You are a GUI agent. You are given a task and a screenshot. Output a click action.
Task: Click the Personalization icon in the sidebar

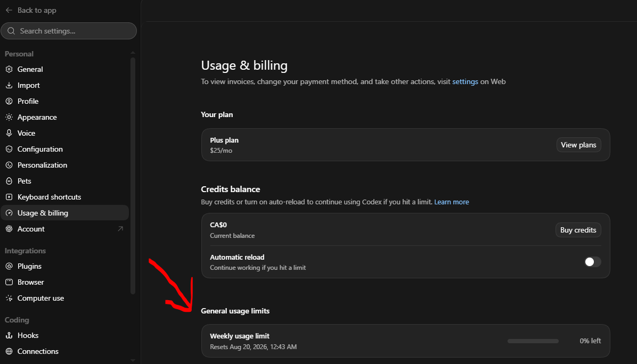(x=9, y=165)
